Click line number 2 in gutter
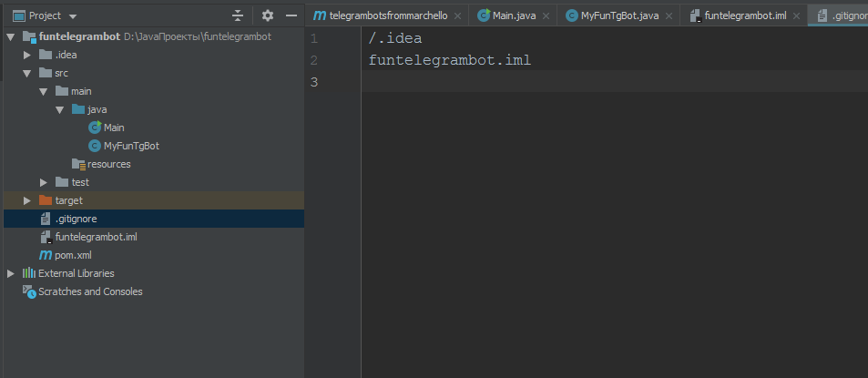The width and height of the screenshot is (868, 378). tap(314, 60)
